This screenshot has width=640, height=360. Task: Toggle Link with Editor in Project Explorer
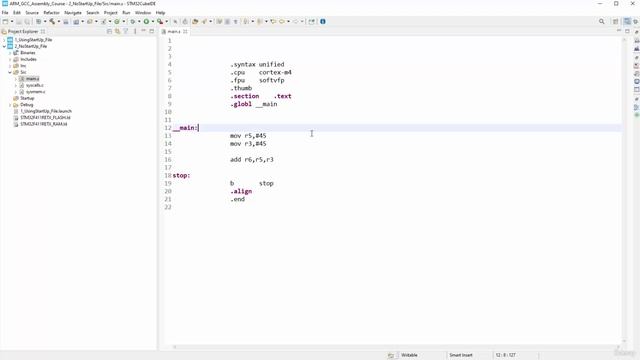tap(118, 31)
